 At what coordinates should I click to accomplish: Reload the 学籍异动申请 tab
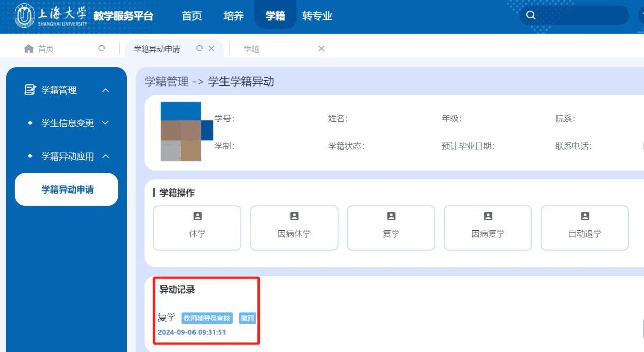point(200,49)
